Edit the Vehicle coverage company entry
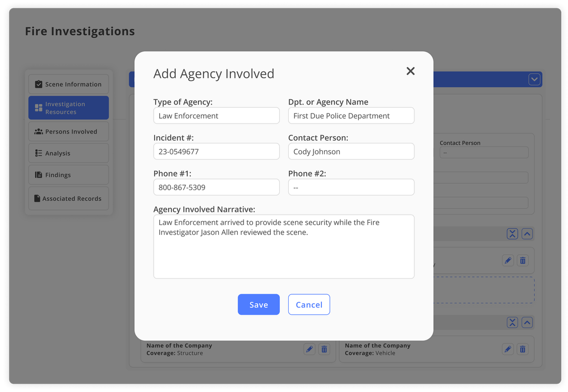The image size is (568, 392). pyautogui.click(x=508, y=349)
